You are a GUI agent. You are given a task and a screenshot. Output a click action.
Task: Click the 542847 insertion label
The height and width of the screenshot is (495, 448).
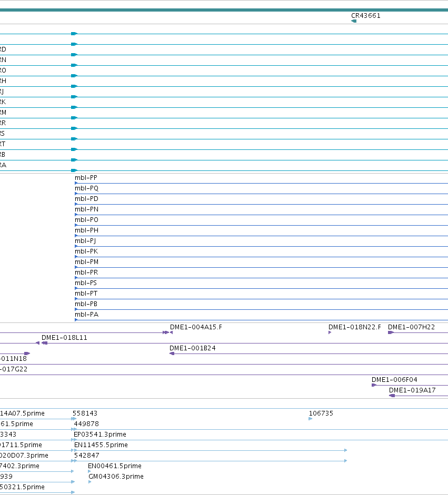click(86, 456)
